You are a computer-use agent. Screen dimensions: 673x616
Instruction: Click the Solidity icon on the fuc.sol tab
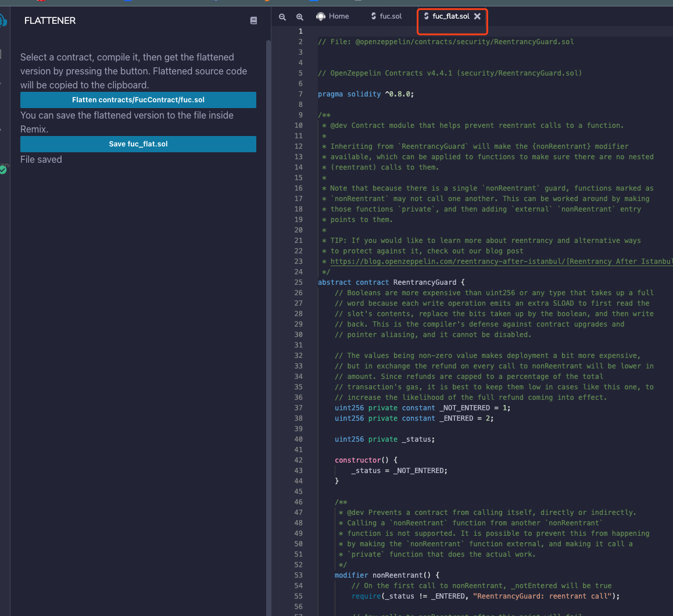(x=375, y=16)
